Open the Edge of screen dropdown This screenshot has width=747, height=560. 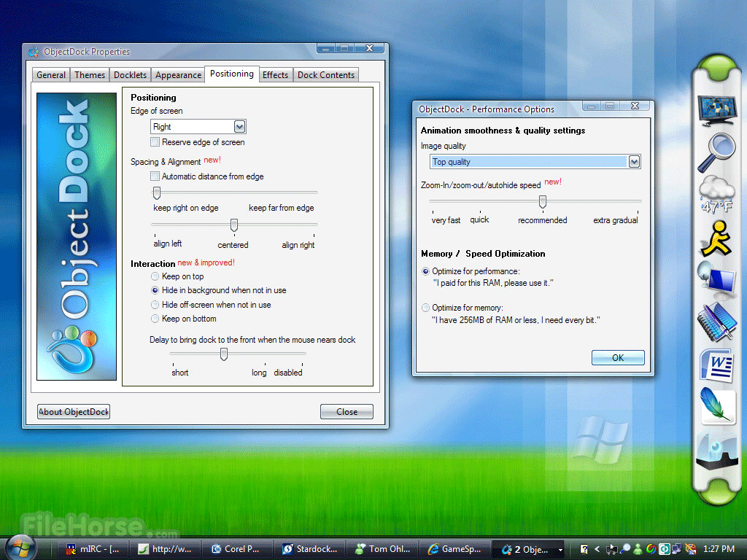pos(239,127)
